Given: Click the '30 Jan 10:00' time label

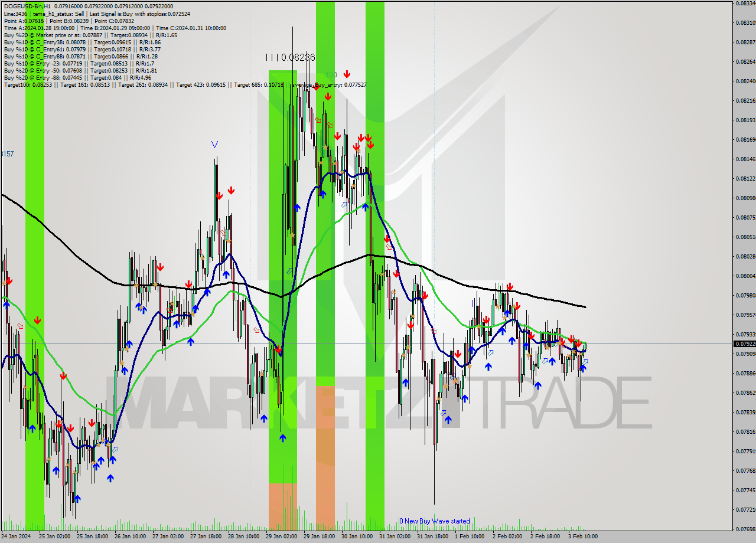Looking at the screenshot, I should tap(357, 537).
